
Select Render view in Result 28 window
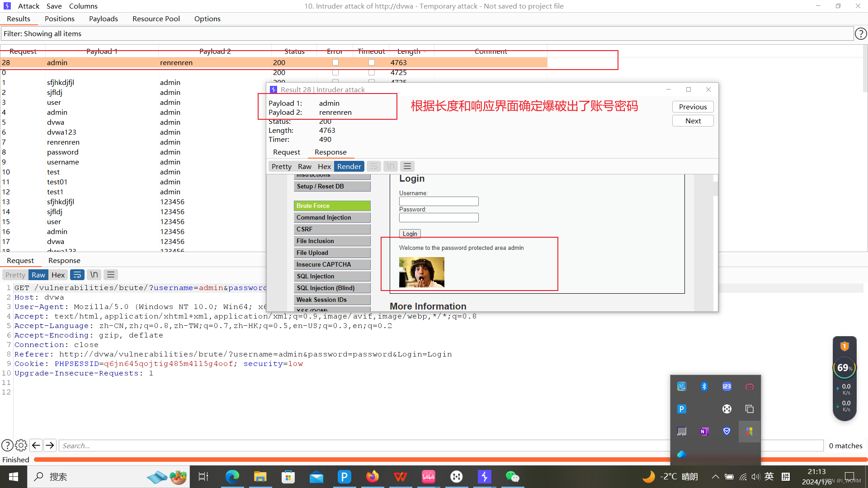[349, 166]
